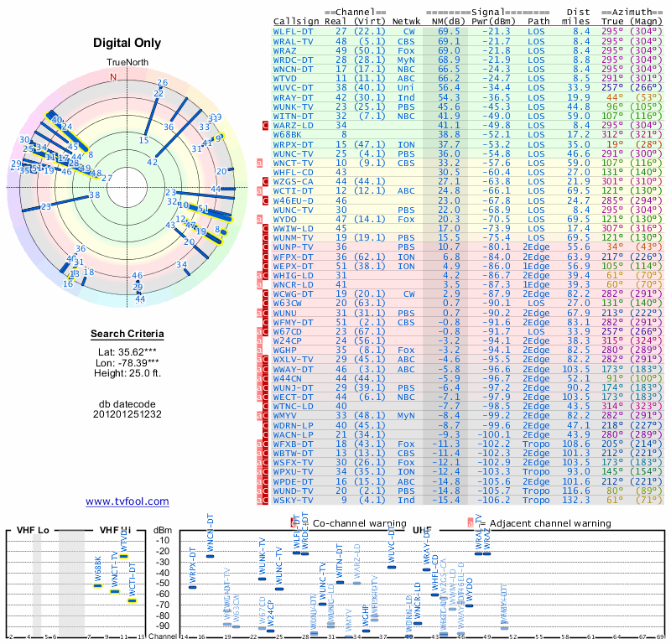Click the 'VHF Hi' band label

(116, 530)
